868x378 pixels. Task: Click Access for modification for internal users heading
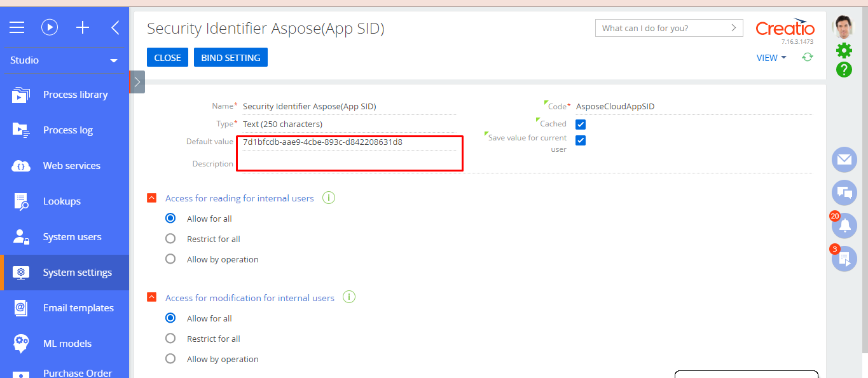tap(250, 298)
